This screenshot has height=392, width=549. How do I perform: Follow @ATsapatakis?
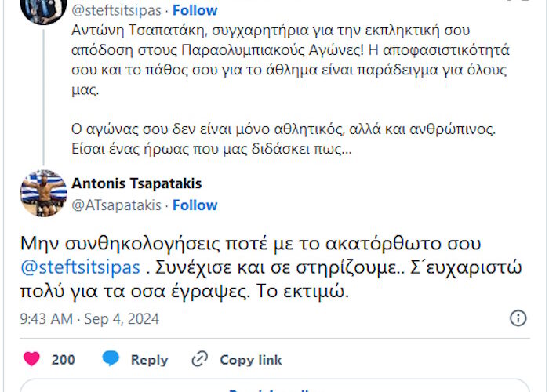click(195, 205)
